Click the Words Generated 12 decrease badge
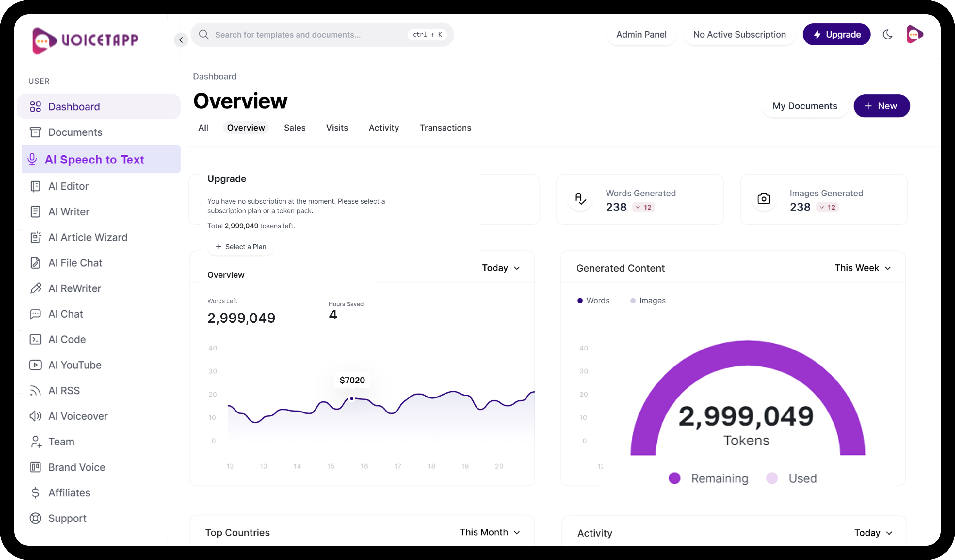 click(643, 208)
